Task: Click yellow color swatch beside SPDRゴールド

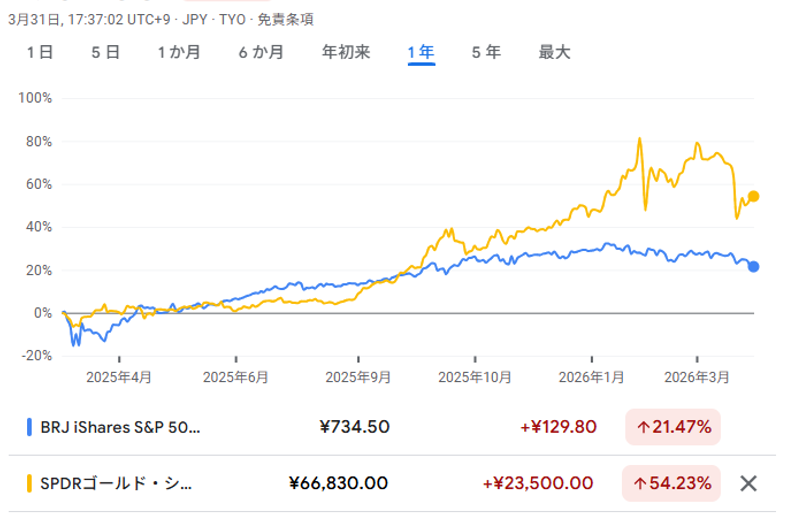Action: [29, 484]
